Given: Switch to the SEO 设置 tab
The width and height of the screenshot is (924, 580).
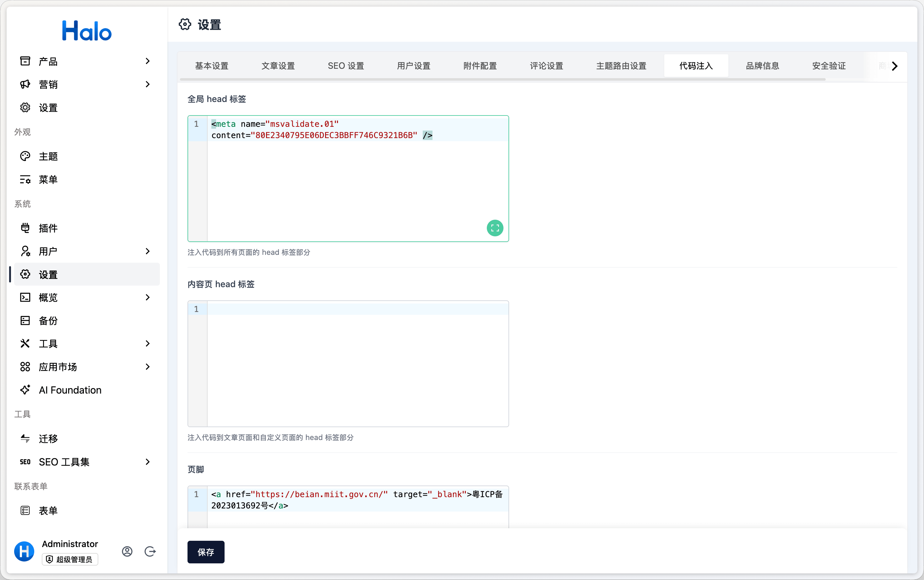Looking at the screenshot, I should coord(346,66).
